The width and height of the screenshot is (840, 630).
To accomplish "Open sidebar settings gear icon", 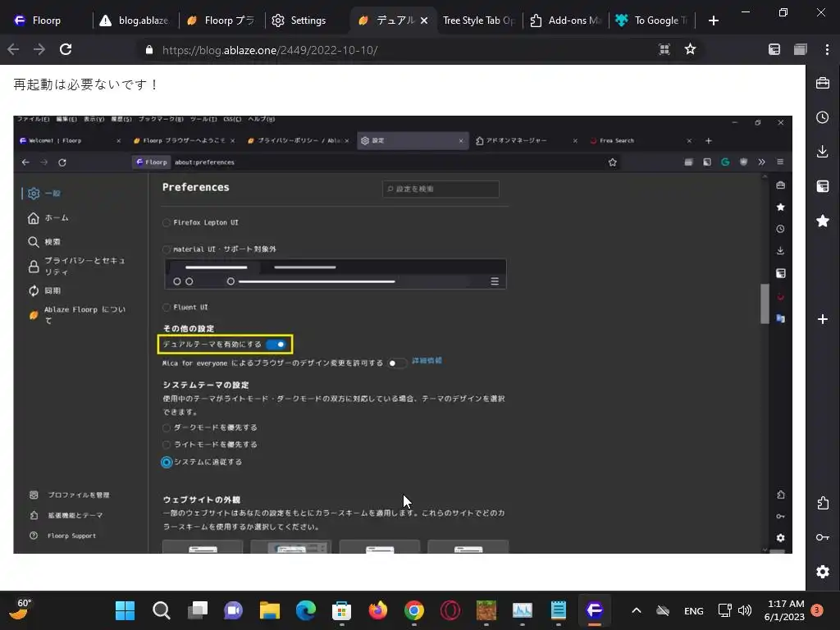I will [x=822, y=572].
